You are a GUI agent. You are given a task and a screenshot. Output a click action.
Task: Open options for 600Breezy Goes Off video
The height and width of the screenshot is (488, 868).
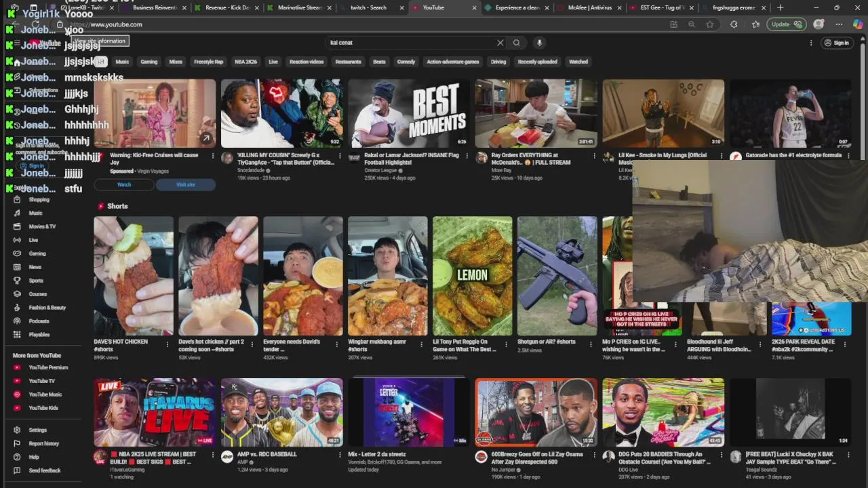(x=595, y=455)
